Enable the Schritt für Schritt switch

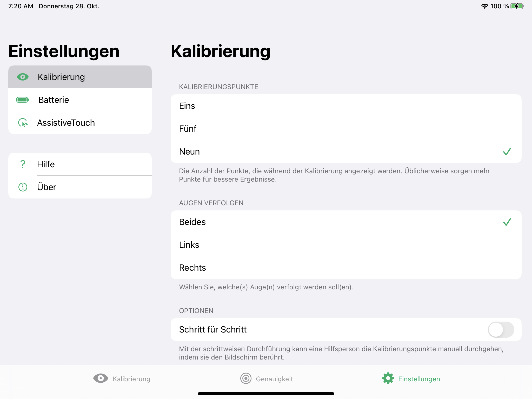click(501, 330)
